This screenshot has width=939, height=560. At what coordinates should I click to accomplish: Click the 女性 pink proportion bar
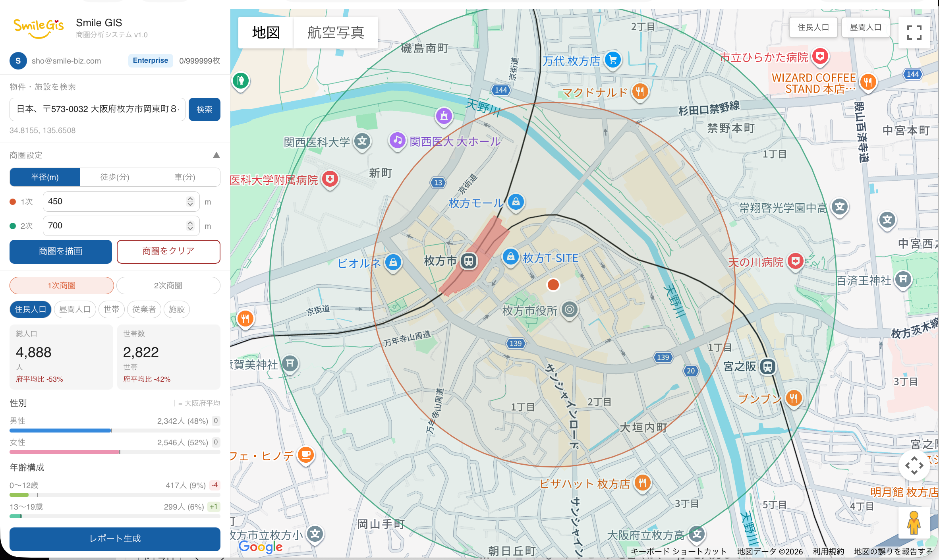coord(65,452)
